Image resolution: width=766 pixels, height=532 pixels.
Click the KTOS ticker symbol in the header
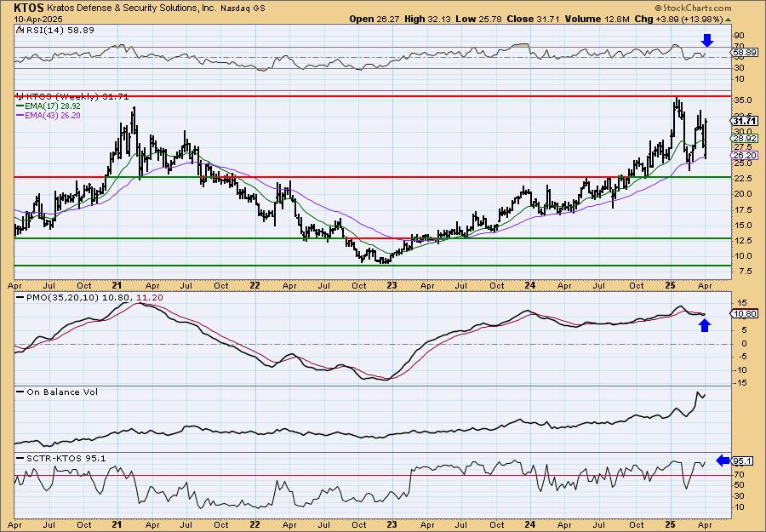(x=29, y=8)
